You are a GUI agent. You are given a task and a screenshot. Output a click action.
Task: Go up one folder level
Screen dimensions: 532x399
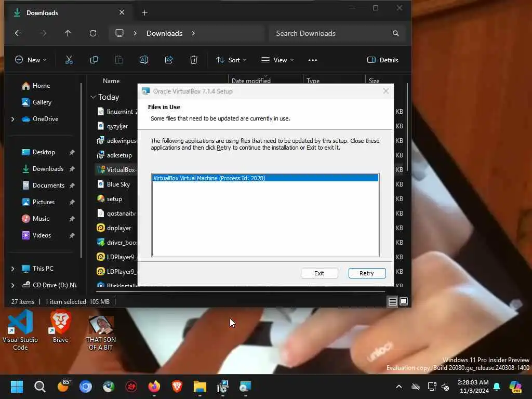pos(68,33)
